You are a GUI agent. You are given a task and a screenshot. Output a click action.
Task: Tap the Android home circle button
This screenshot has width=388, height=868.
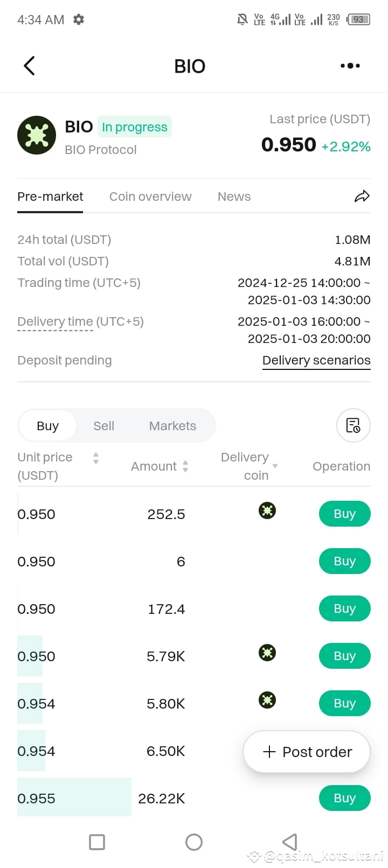click(194, 842)
